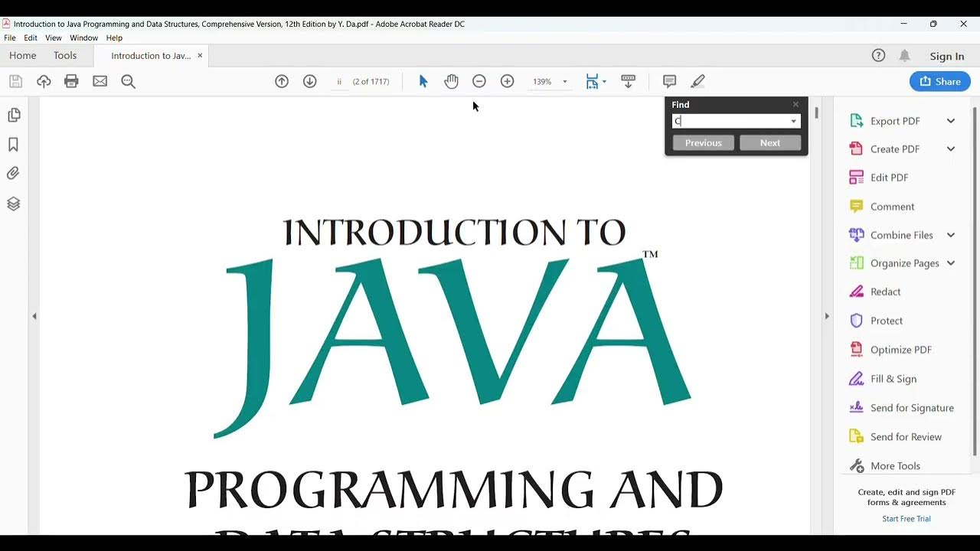Viewport: 980px width, 551px height.
Task: Expand Create PDF options chevron
Action: [951, 149]
